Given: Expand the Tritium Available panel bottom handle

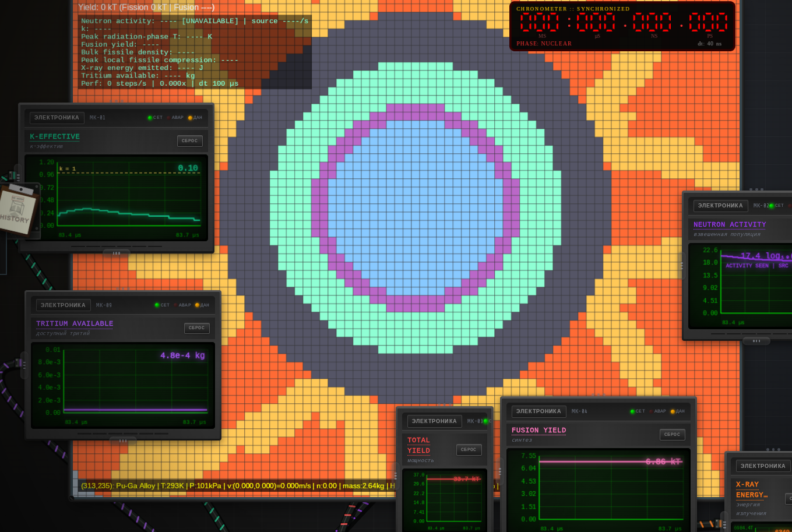Looking at the screenshot, I should coord(123,441).
